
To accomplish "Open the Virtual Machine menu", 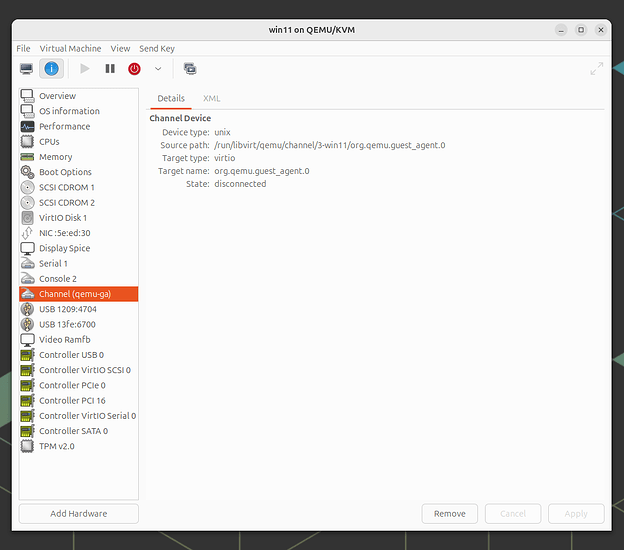I will (x=70, y=49).
